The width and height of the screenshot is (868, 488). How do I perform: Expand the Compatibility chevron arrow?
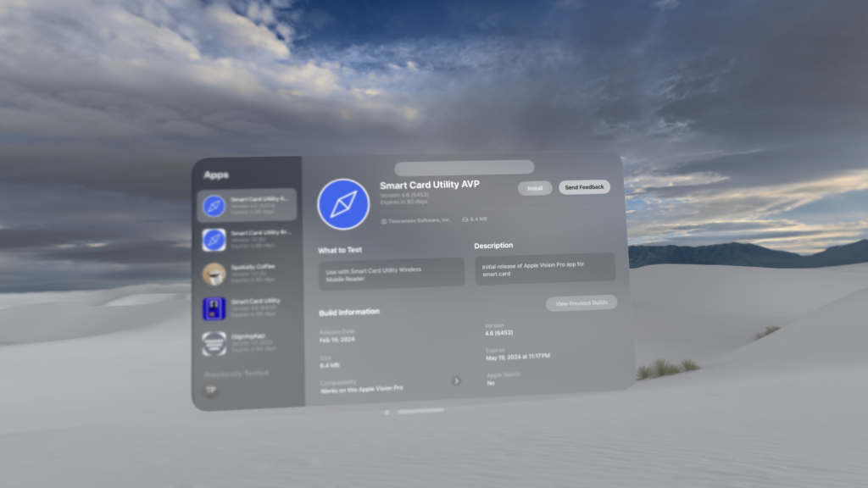point(456,380)
